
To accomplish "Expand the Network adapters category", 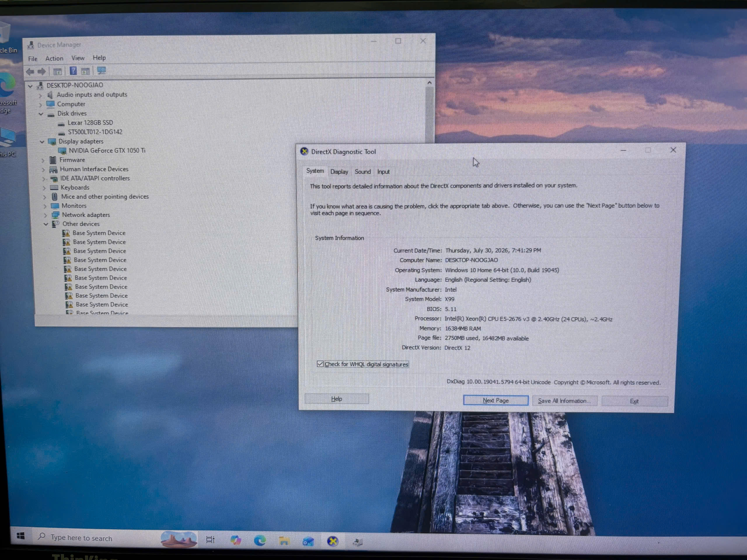I will point(46,215).
